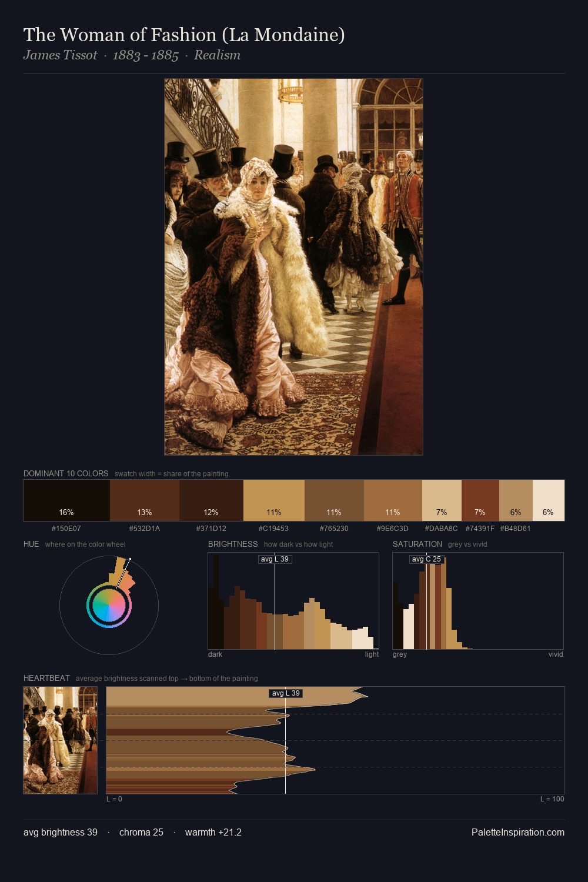This screenshot has width=588, height=882.
Task: Click the painting title 'The Woman of Fashion'
Action: point(184,35)
